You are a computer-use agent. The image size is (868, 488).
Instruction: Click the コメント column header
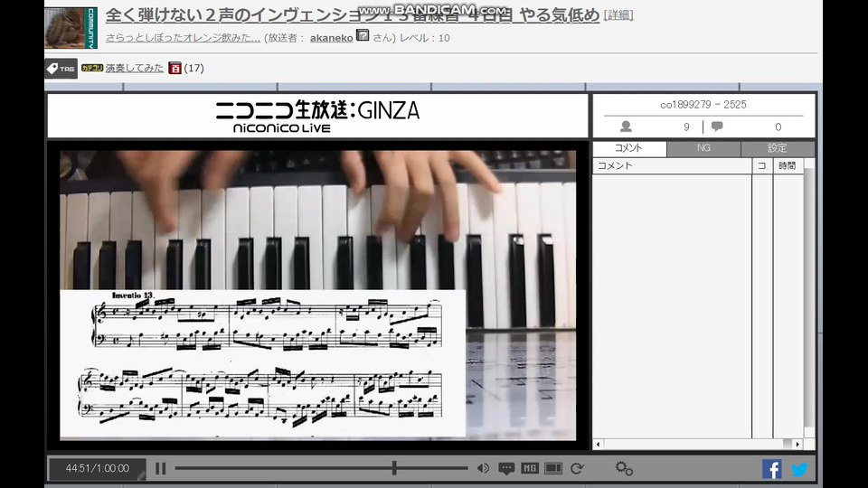click(x=672, y=166)
